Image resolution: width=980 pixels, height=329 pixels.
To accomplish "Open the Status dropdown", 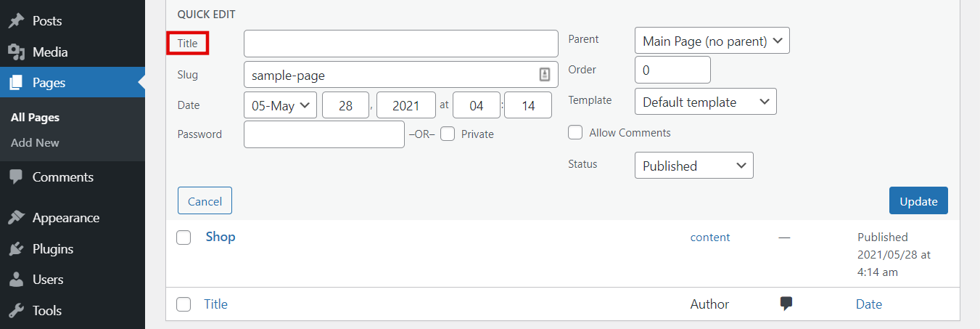I will point(693,166).
